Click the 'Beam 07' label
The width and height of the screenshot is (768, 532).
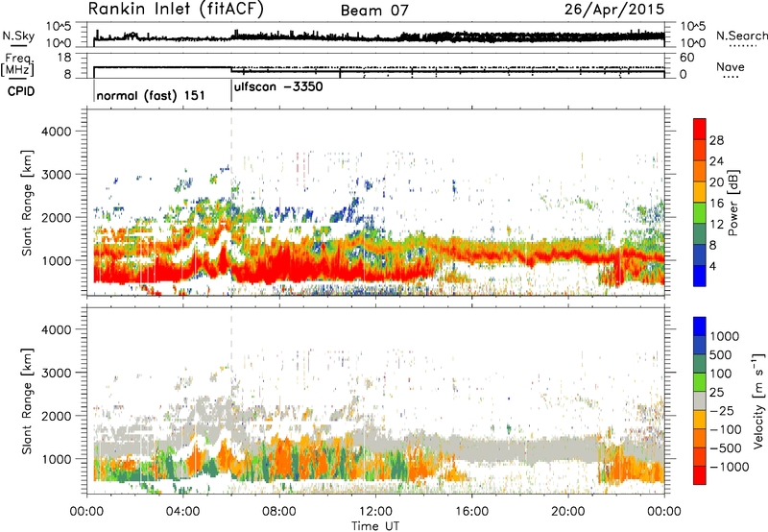[374, 10]
